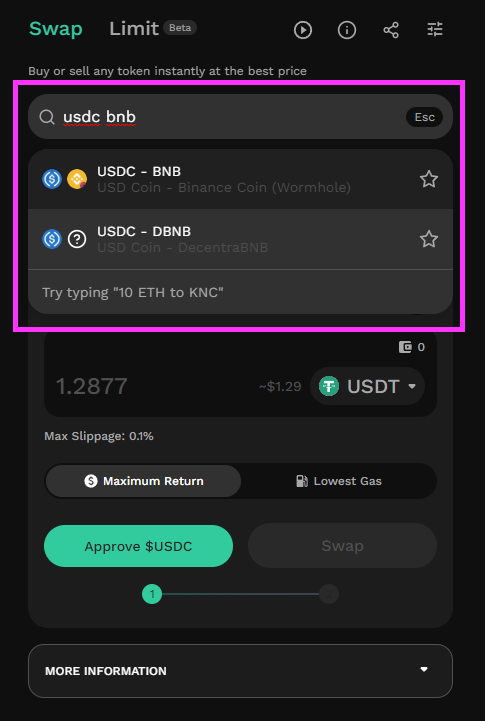Click the Tether USDT token logo
485x721 pixels.
(329, 386)
